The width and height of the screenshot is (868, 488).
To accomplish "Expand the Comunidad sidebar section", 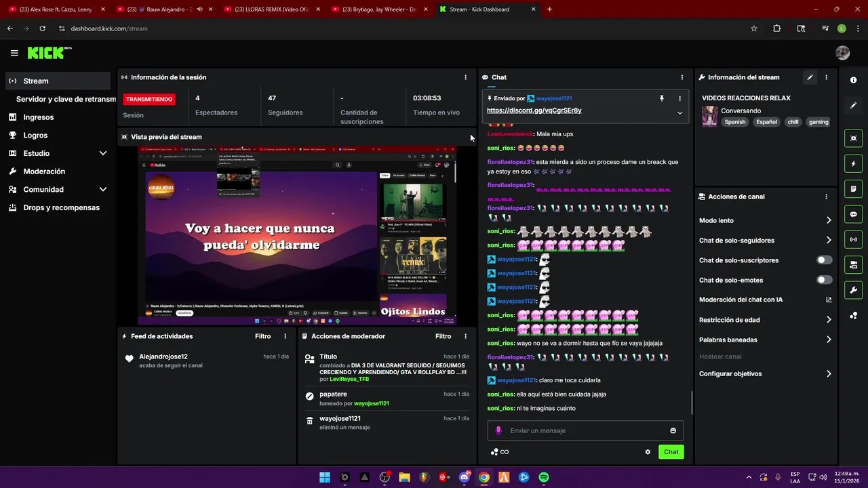I will (103, 190).
